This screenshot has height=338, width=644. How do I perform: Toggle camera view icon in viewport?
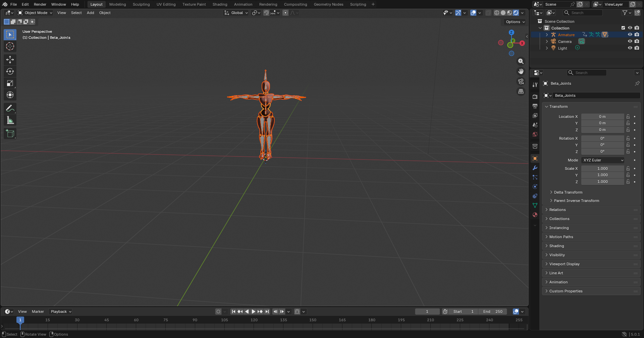point(521,81)
